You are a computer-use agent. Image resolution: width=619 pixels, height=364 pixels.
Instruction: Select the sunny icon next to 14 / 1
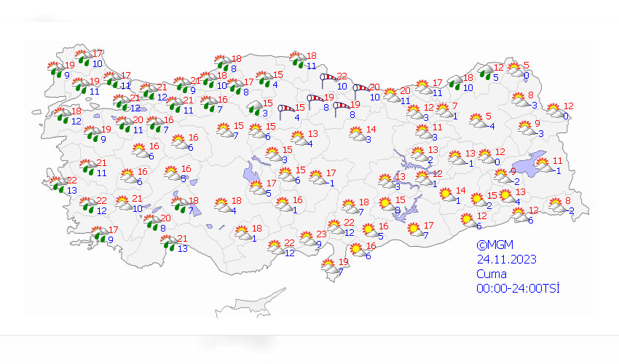[448, 195]
